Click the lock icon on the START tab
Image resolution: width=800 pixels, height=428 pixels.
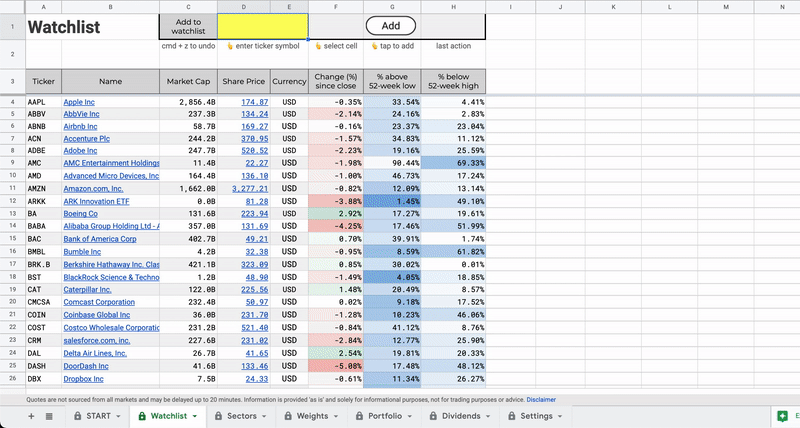point(78,416)
